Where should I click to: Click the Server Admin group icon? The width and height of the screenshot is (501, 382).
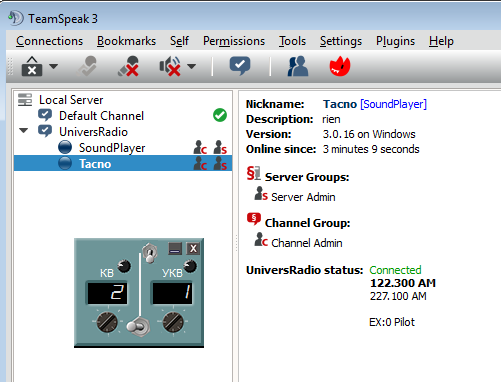[261, 194]
